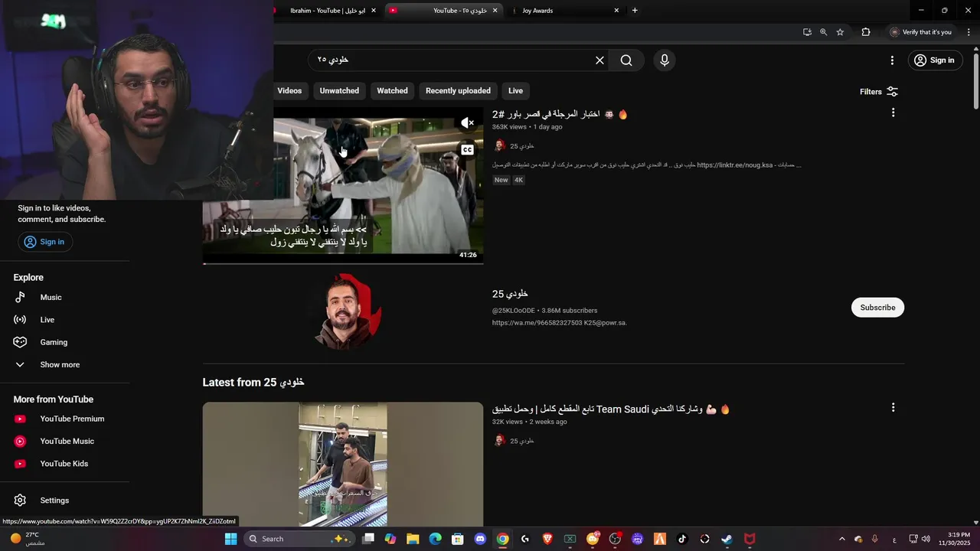Click the install app icon in the address bar
980x551 pixels.
coord(807,32)
